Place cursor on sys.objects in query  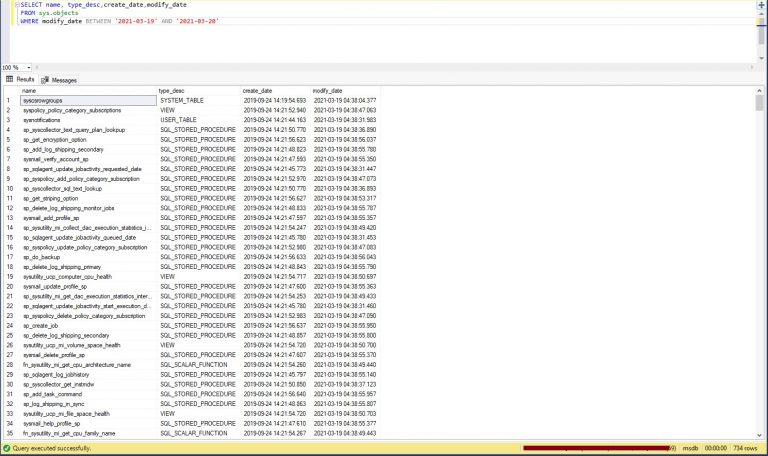coord(58,13)
